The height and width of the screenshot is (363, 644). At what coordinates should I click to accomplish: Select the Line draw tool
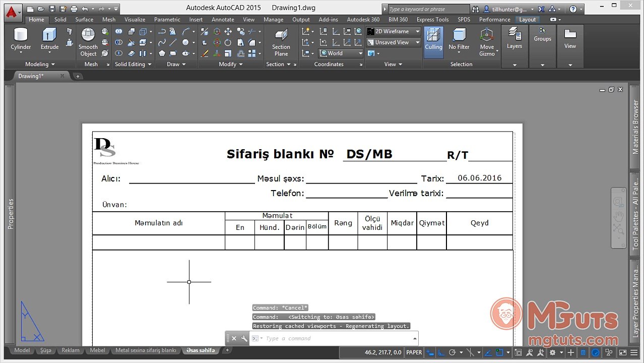[x=173, y=42]
